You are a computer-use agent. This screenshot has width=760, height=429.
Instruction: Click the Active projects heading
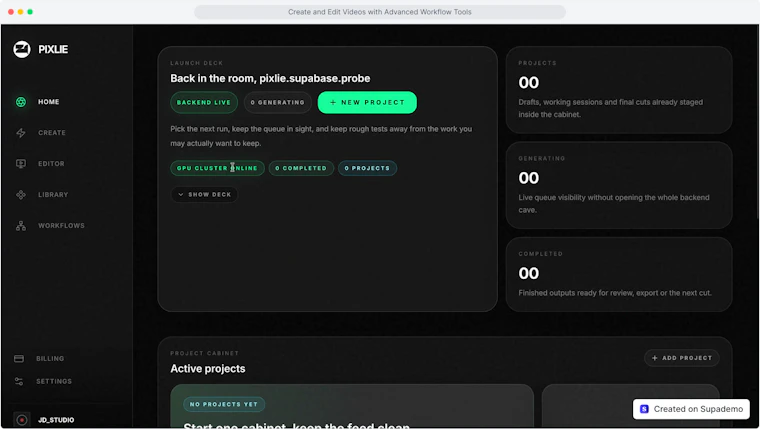coord(207,368)
